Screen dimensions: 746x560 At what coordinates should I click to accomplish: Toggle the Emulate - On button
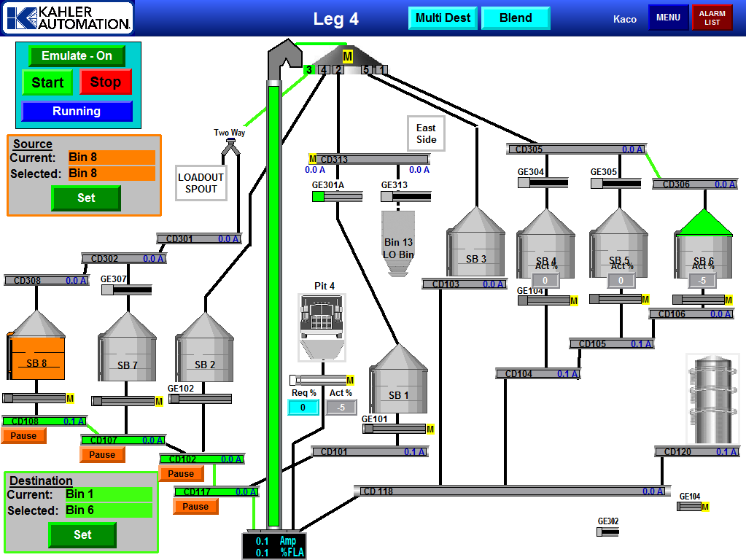click(77, 55)
